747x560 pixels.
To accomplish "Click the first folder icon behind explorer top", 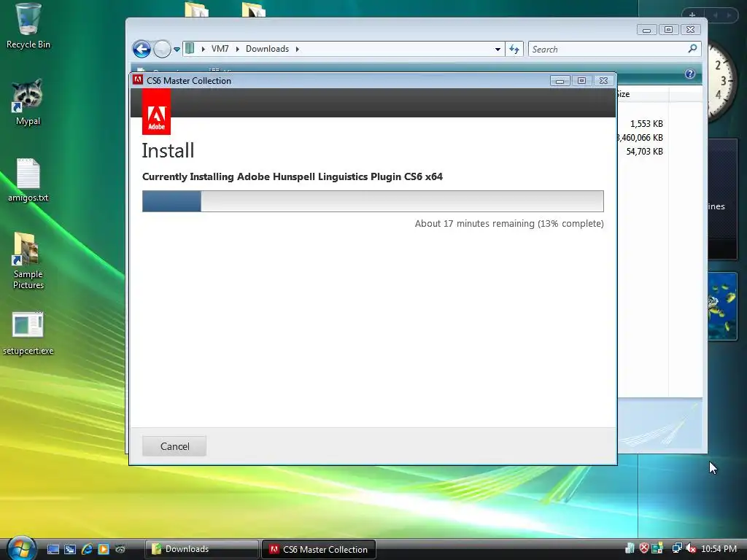I will [197, 9].
